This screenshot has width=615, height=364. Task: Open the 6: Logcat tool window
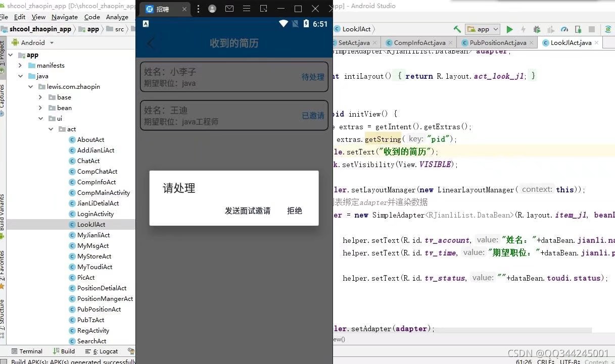point(102,351)
